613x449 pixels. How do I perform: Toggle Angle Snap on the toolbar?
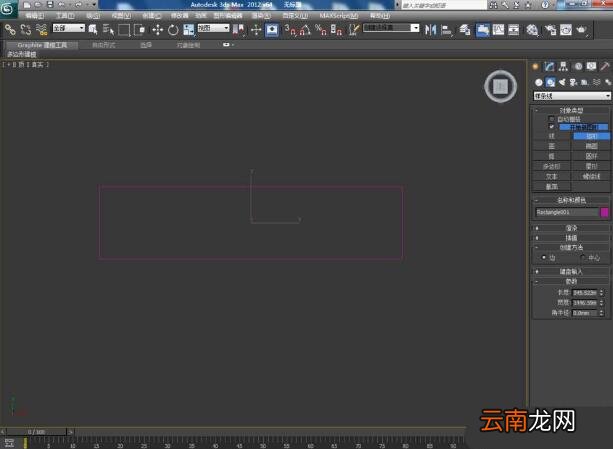tap(305, 30)
